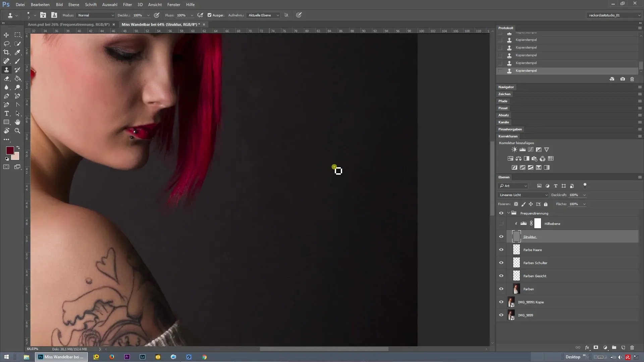The image size is (644, 362).
Task: Open the Ebene menu
Action: 73,5
